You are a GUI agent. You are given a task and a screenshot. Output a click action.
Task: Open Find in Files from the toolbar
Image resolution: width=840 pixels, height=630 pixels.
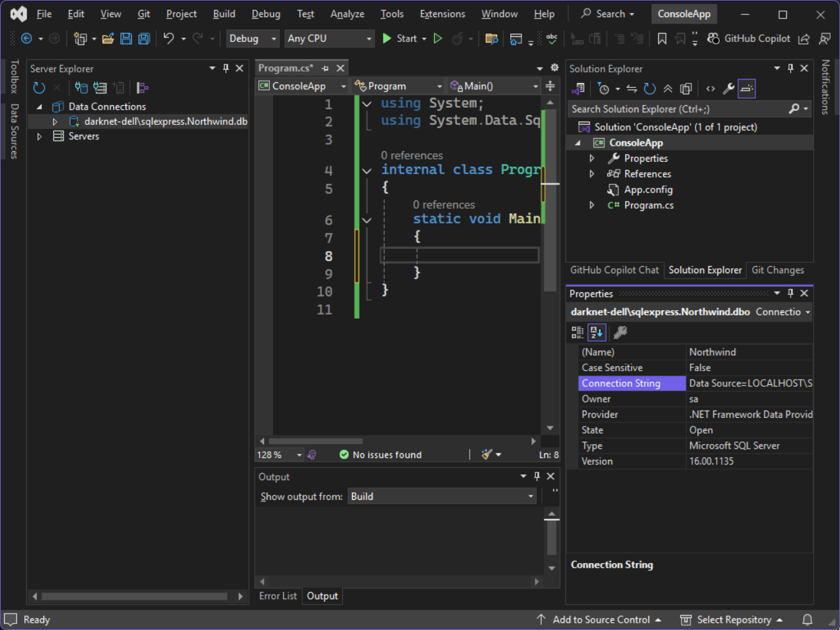tap(491, 39)
